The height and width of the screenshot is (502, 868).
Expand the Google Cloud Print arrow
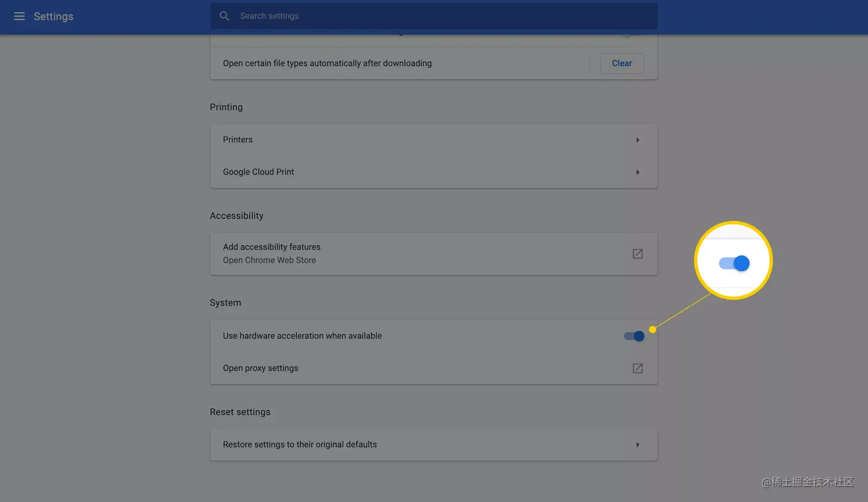(637, 172)
